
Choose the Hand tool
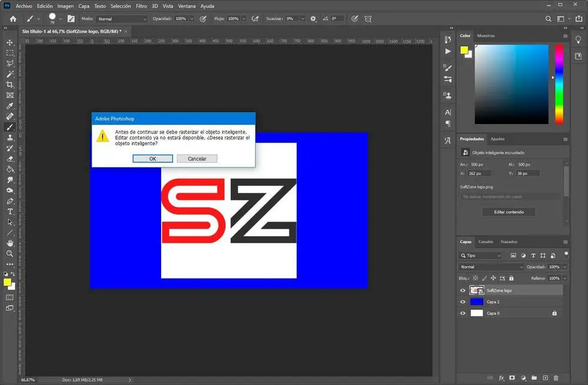[x=10, y=243]
